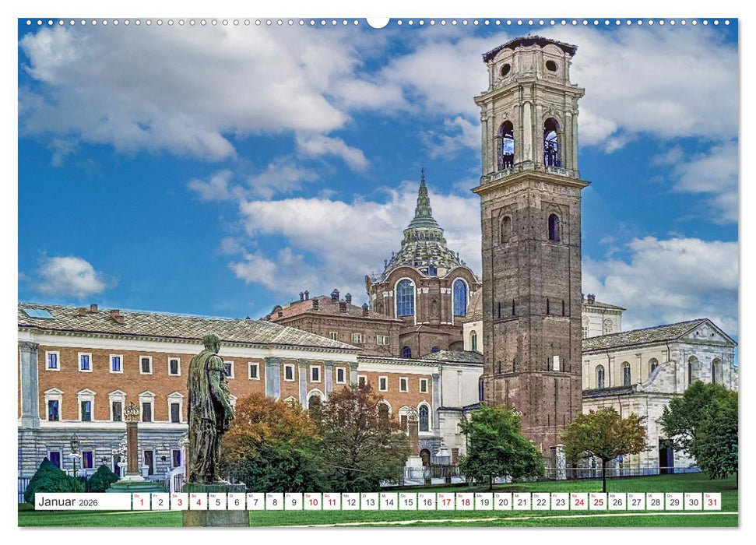Click the final date 31 cell

712,504
